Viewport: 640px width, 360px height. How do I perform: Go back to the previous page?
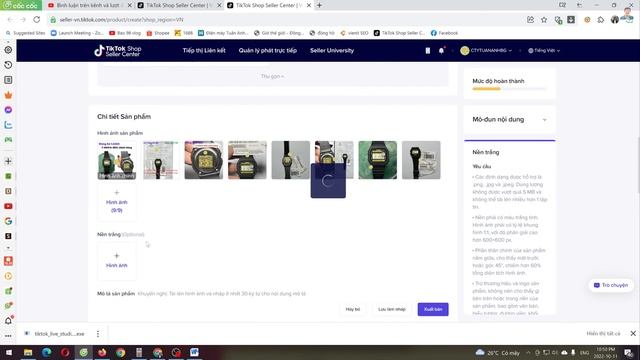[10, 20]
